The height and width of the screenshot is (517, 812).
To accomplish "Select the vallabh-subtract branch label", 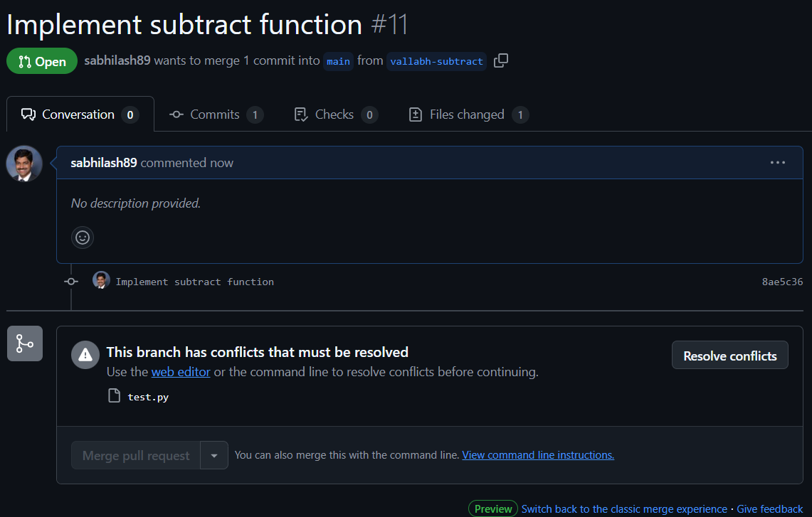I will tap(436, 61).
